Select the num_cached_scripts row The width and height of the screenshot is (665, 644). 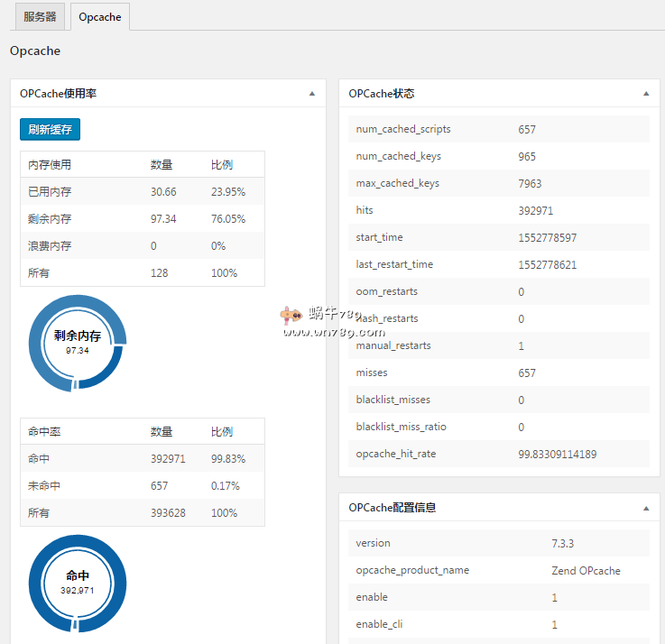tap(498, 129)
